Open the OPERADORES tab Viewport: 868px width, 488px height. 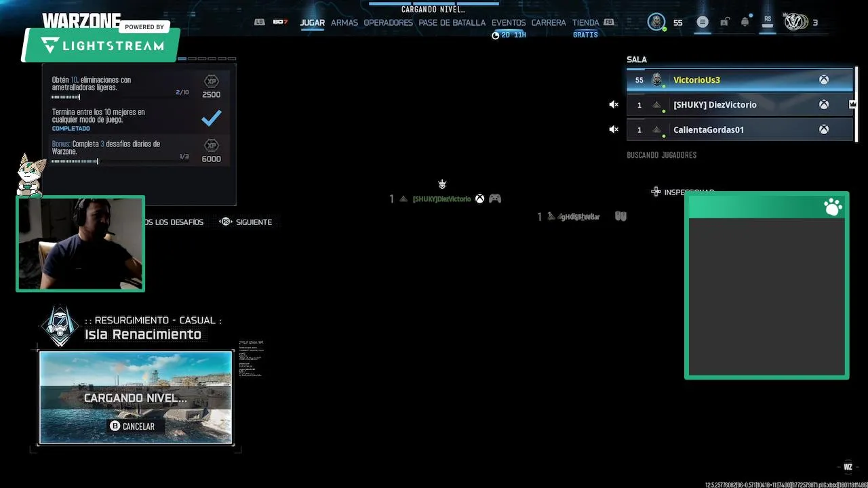coord(388,22)
